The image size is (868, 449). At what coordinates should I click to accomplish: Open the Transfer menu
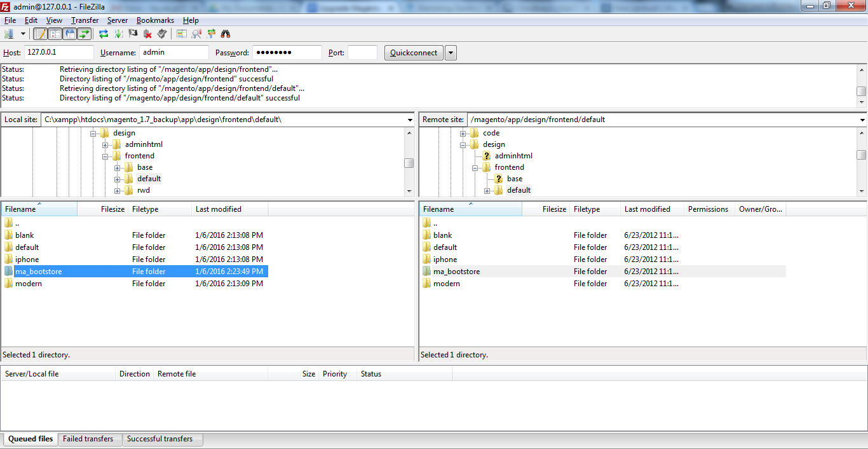[85, 20]
